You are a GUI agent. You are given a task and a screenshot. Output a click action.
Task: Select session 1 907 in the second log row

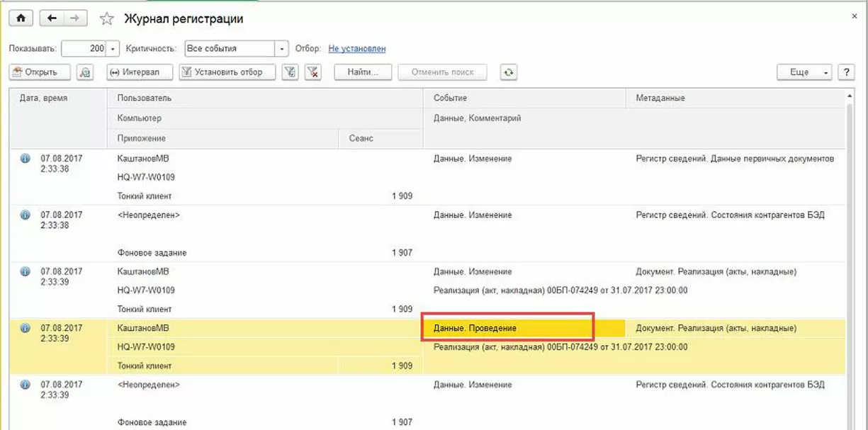[x=402, y=252]
